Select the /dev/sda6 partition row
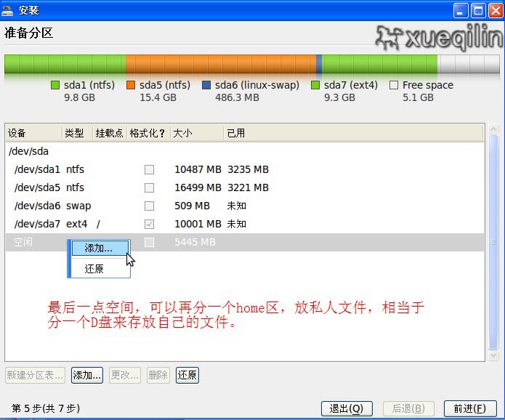Viewport: 505px width, 420px height. (x=245, y=206)
